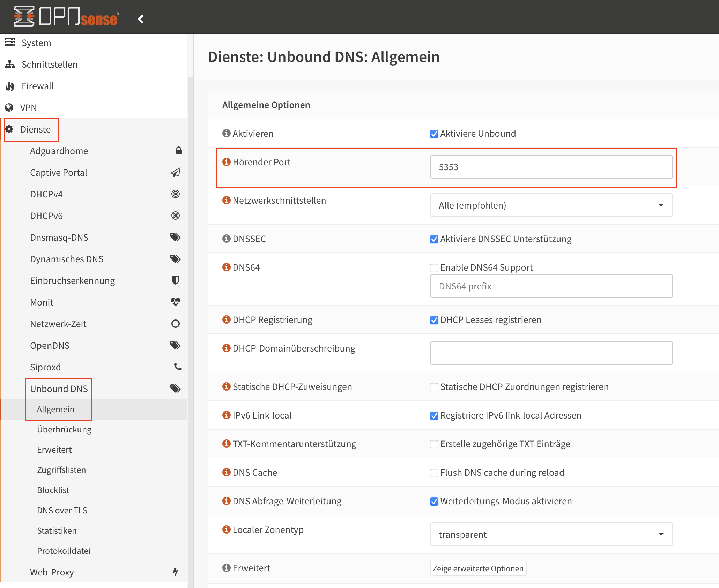Open DNS over TLS menu entry

tap(62, 510)
